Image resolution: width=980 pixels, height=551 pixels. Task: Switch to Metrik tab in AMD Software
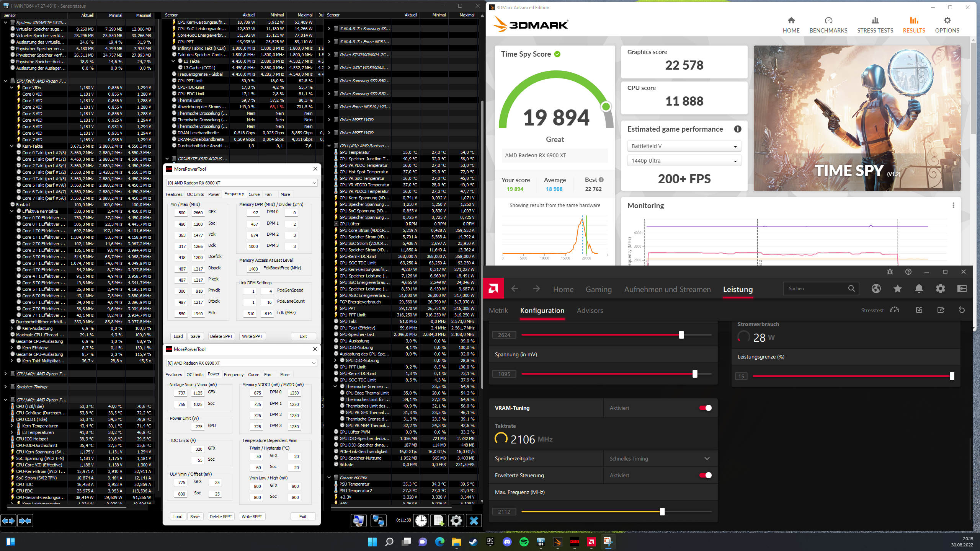point(498,310)
